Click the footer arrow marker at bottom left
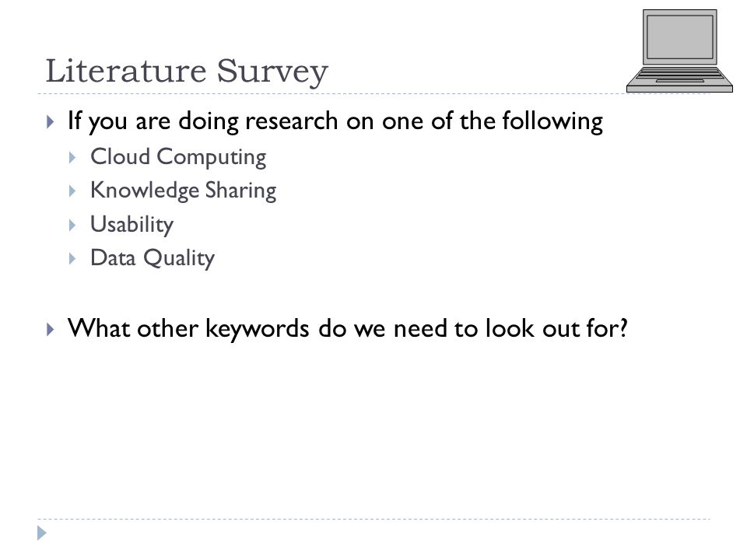Image resolution: width=747 pixels, height=560 pixels. tap(42, 533)
